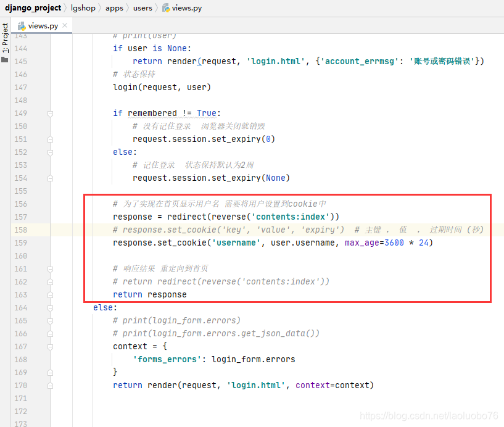
Task: Collapse fold marker at line 152
Action: click(50, 152)
